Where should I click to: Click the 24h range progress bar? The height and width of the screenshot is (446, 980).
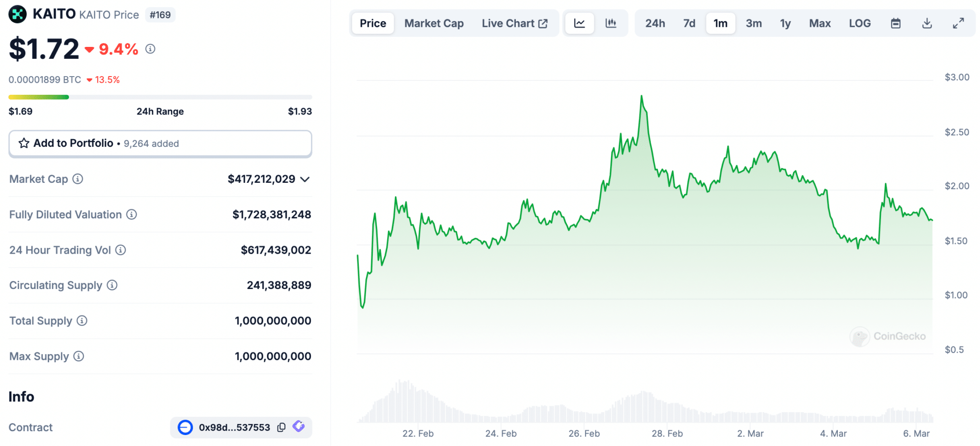[x=160, y=97]
